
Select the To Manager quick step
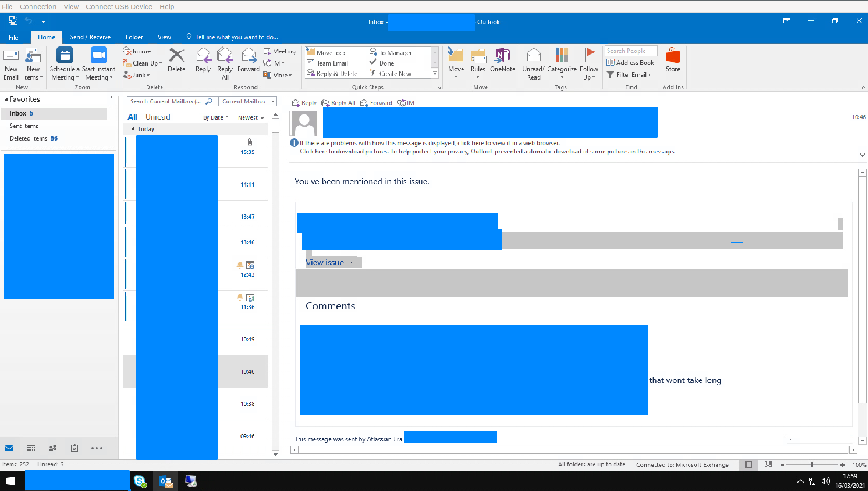click(391, 53)
